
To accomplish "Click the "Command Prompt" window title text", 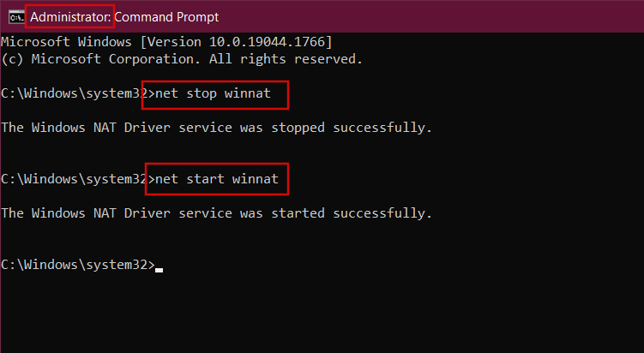I will click(166, 16).
